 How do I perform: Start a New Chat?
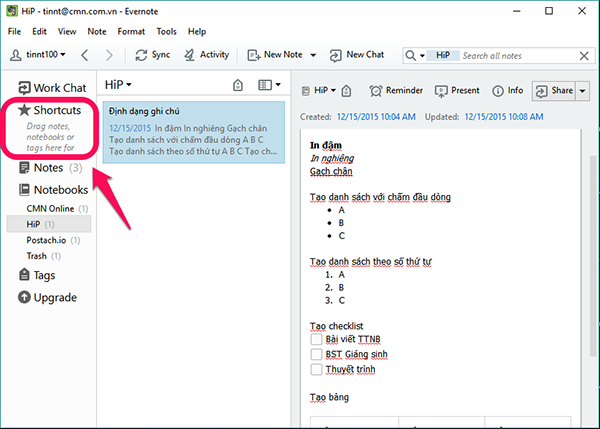(357, 55)
